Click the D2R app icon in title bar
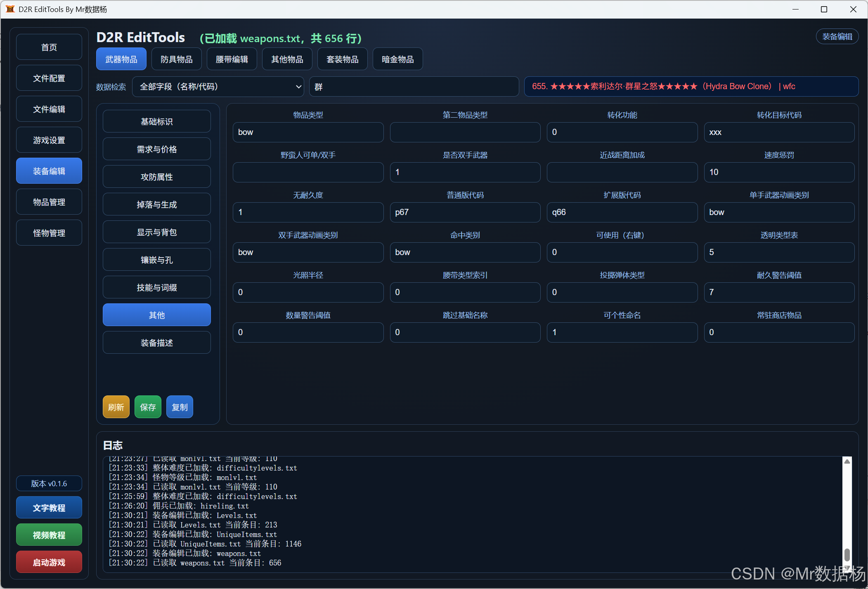Screen dimensions: 868x589 (10, 9)
